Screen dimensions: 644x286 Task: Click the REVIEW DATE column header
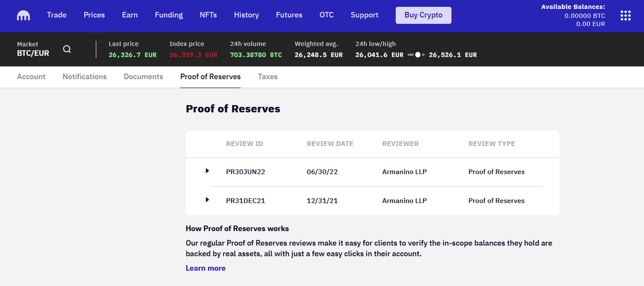click(330, 144)
